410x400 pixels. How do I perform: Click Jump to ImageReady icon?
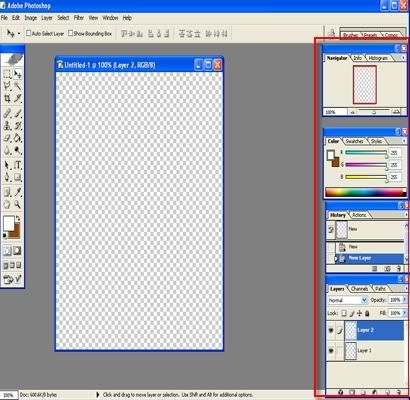(x=12, y=279)
